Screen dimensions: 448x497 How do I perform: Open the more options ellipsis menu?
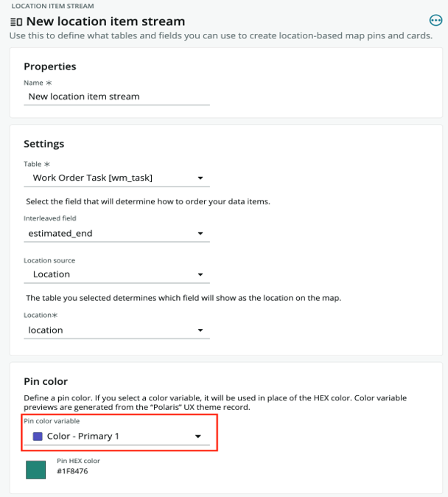pos(435,21)
